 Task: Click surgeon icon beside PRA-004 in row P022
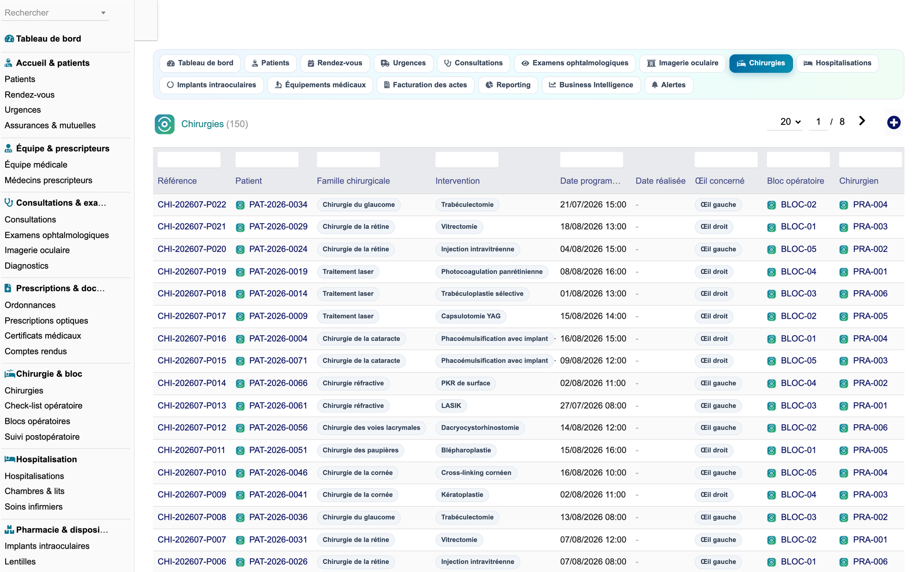point(844,205)
